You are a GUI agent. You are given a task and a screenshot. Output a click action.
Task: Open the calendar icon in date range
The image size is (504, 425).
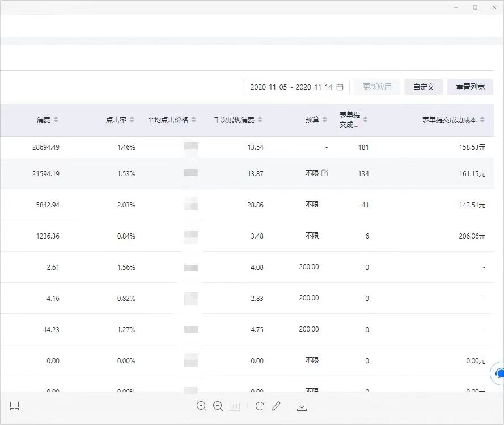pos(340,87)
